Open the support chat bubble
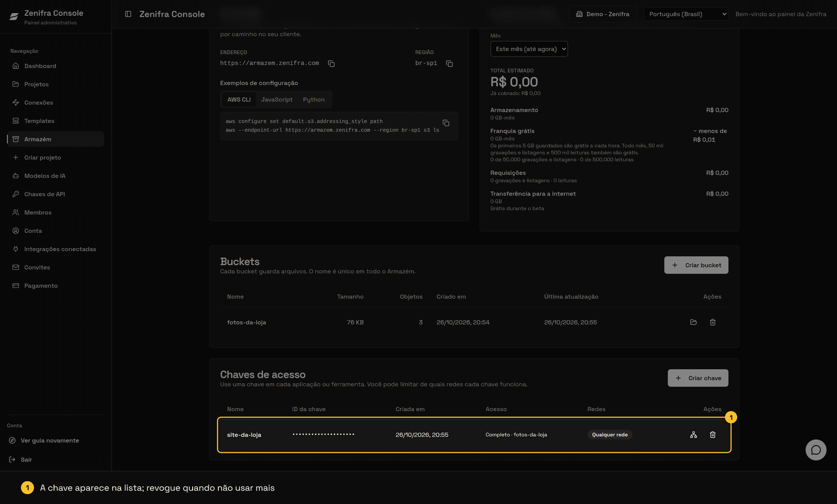This screenshot has width=837, height=504. 816,450
